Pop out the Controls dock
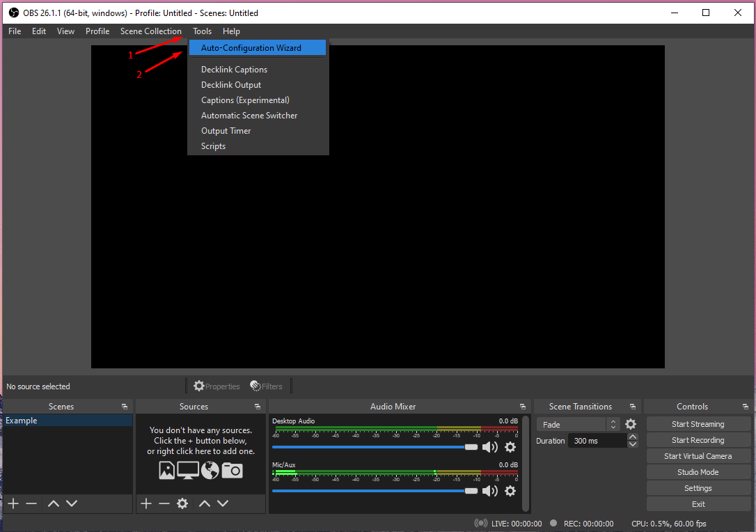Viewport: 756px width, 532px height. (x=746, y=407)
